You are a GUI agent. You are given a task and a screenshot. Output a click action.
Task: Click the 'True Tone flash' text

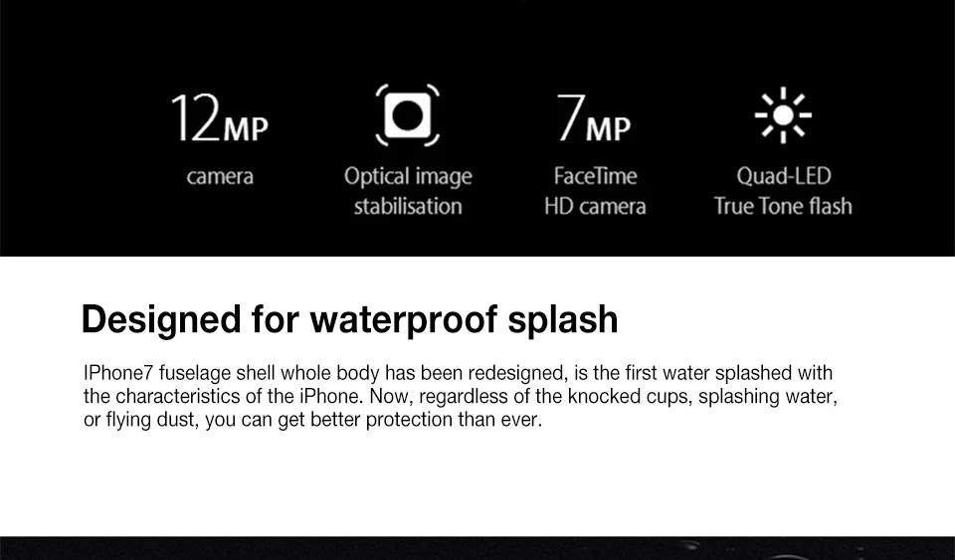tap(783, 206)
